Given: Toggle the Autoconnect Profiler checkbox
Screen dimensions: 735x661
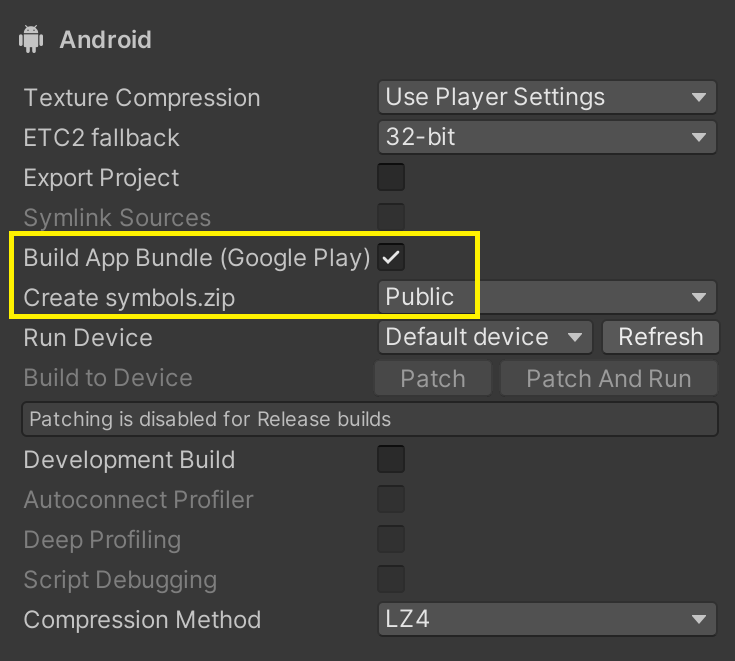Looking at the screenshot, I should [x=391, y=499].
